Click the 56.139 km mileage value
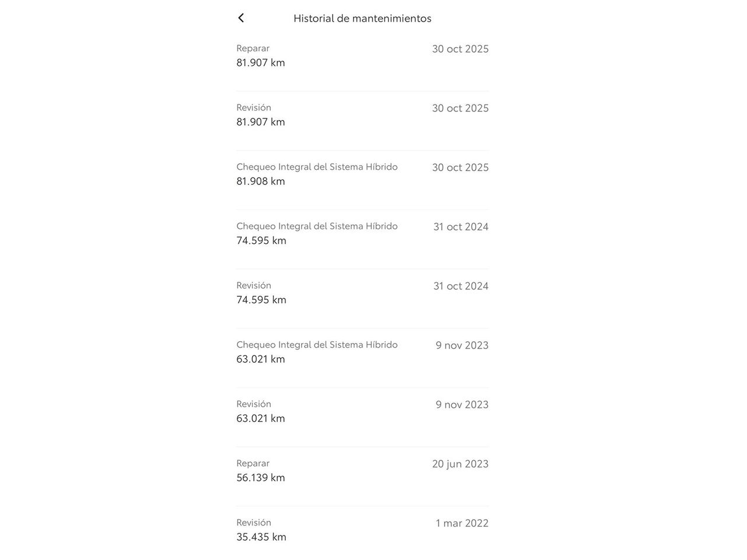This screenshot has height=560, width=747. coord(261,478)
